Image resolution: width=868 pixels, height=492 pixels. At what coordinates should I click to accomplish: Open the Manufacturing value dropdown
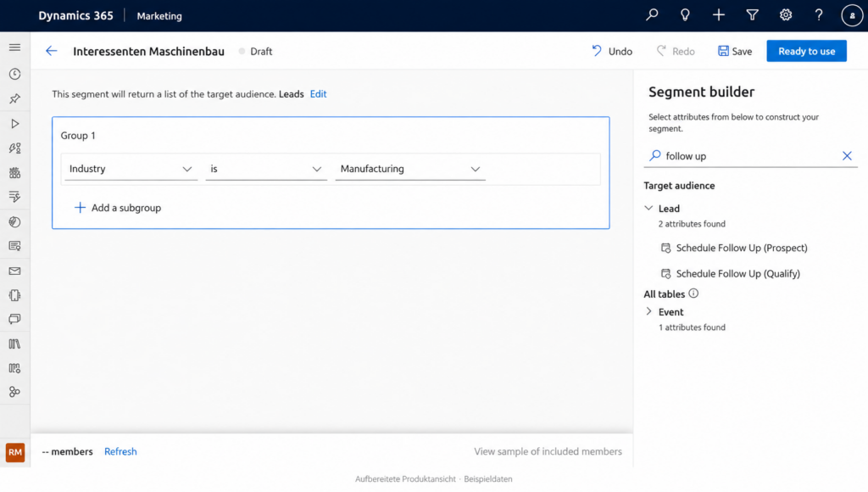(x=410, y=169)
